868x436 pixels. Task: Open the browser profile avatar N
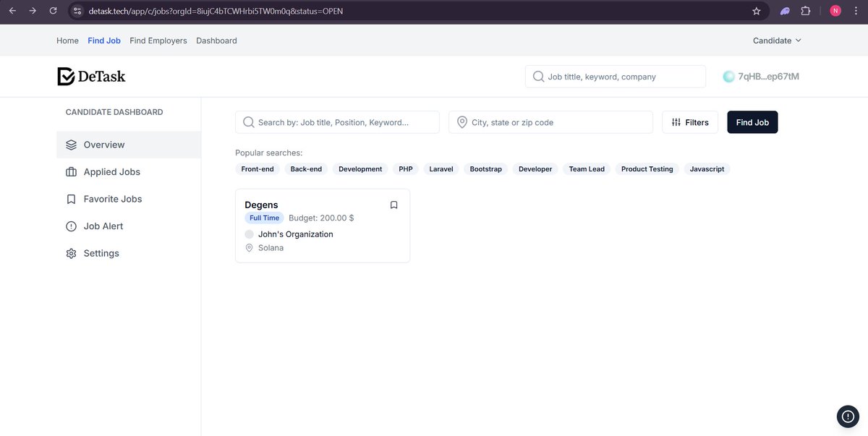(x=835, y=11)
